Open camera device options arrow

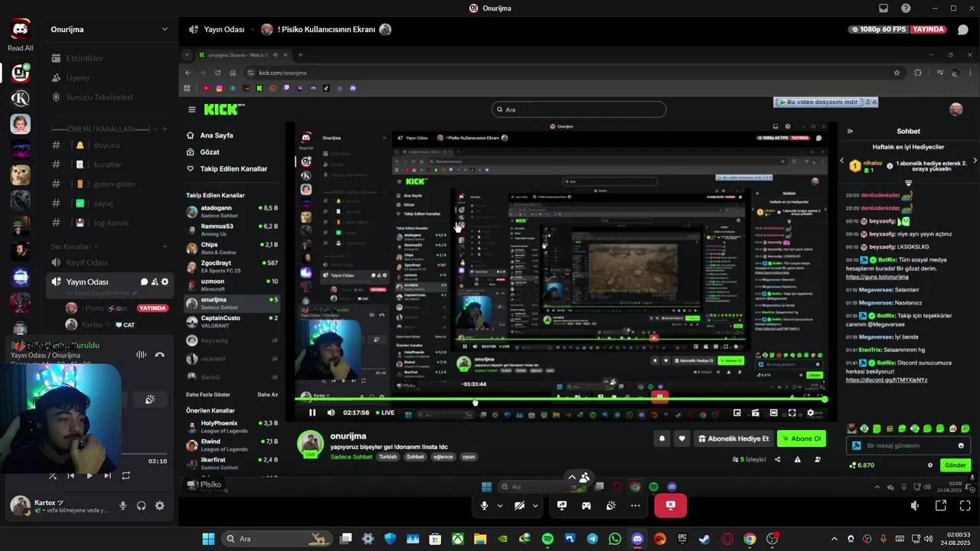pyautogui.click(x=535, y=505)
